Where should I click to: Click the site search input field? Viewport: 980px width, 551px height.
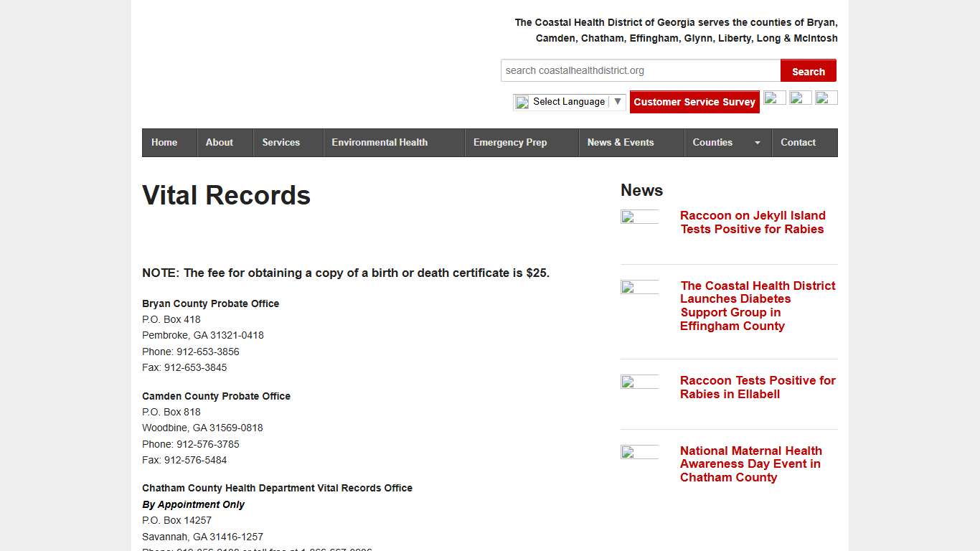[639, 70]
